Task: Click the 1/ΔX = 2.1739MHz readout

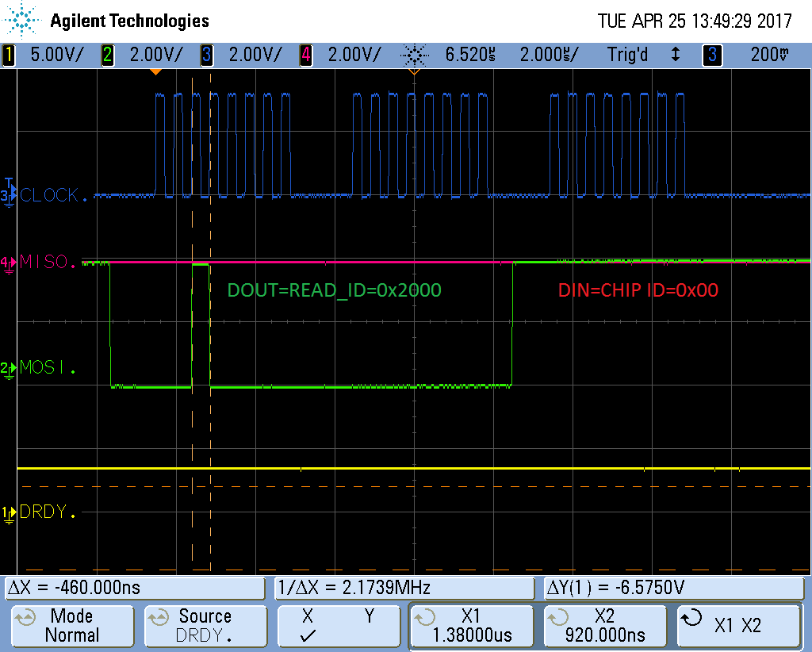Action: (x=404, y=588)
